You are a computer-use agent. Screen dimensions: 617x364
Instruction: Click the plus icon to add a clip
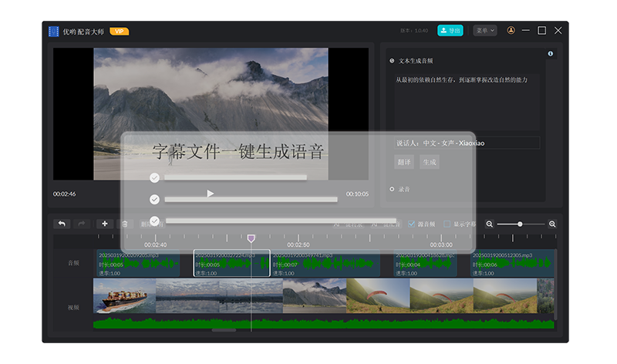click(x=105, y=224)
